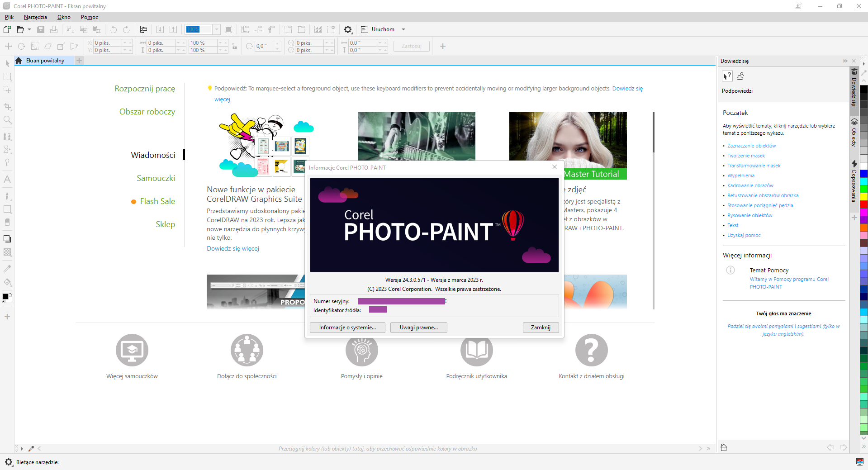Image resolution: width=868 pixels, height=470 pixels.
Task: Open Options via the gear icon
Action: tap(348, 29)
